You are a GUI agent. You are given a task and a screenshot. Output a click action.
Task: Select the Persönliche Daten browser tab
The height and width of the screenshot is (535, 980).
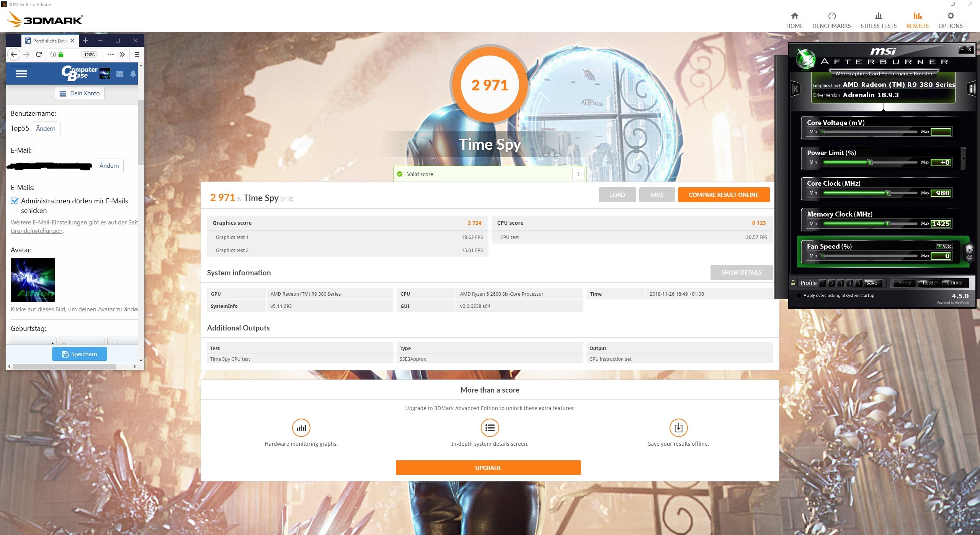(50, 41)
